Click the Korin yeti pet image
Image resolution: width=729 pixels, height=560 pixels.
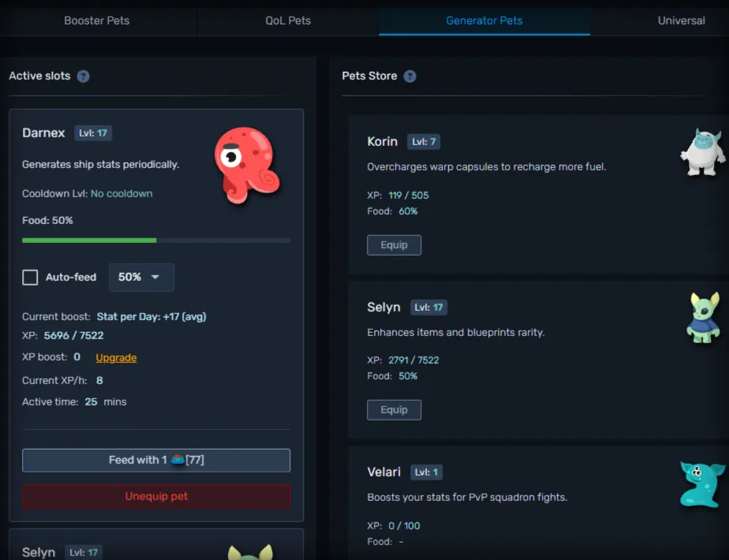point(703,152)
